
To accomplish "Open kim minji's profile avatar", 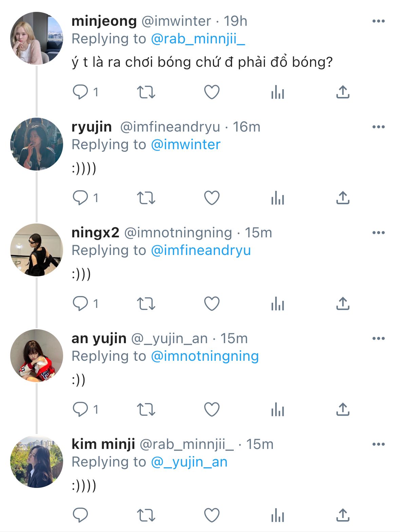I will (37, 461).
